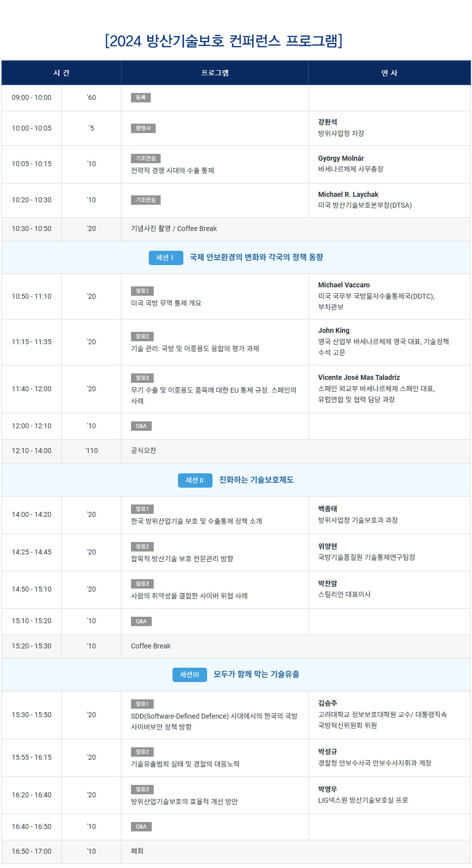Click the 10:50 - 11:10 time cell
The height and width of the screenshot is (868, 472).
click(32, 296)
